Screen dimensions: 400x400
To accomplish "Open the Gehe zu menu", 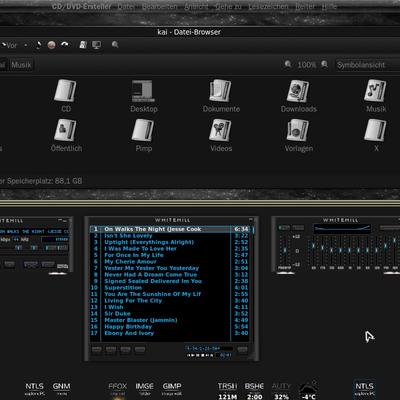I will pos(228,6).
